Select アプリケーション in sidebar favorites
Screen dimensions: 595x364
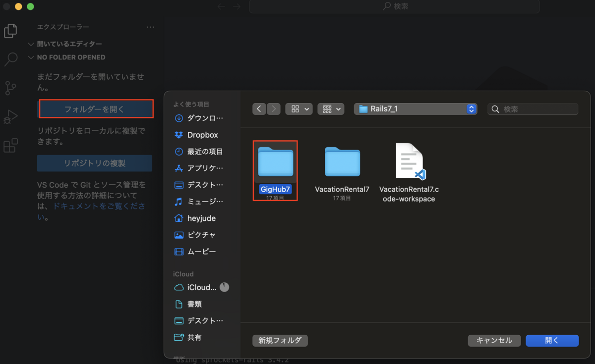tap(200, 168)
